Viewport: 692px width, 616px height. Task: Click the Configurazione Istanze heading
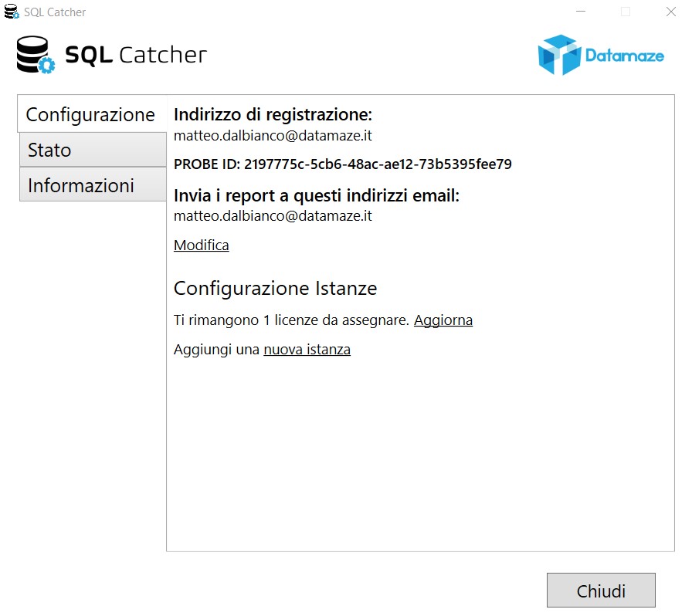tap(276, 288)
